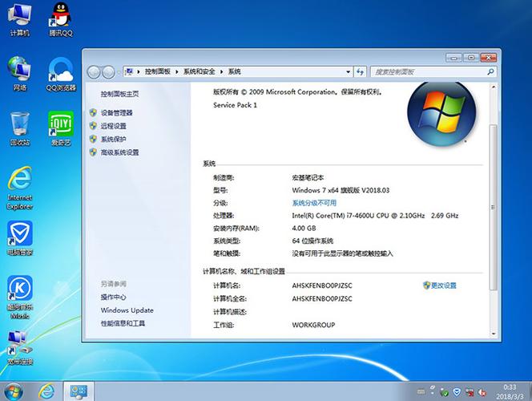The image size is (532, 401).
Task: Open the blue shield tray icon
Action: [457, 392]
